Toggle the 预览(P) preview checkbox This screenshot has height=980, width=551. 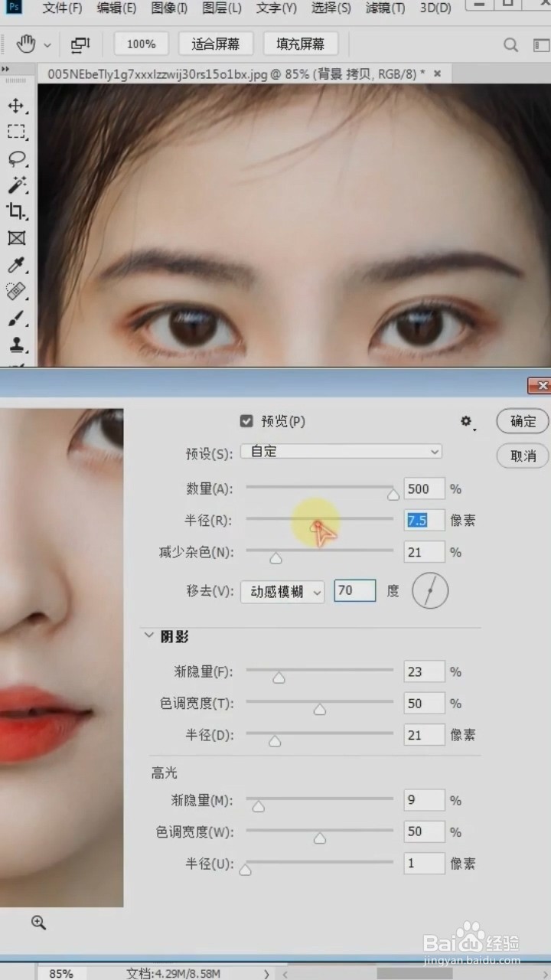pos(246,421)
